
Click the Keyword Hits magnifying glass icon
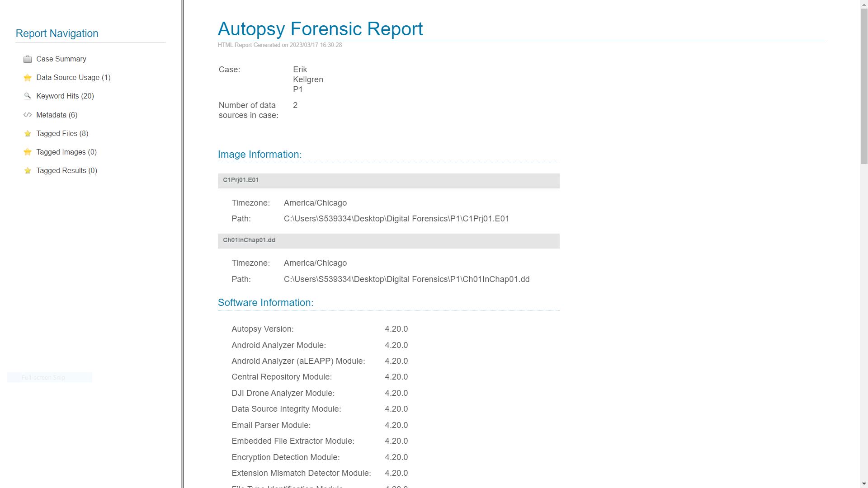pos(27,96)
